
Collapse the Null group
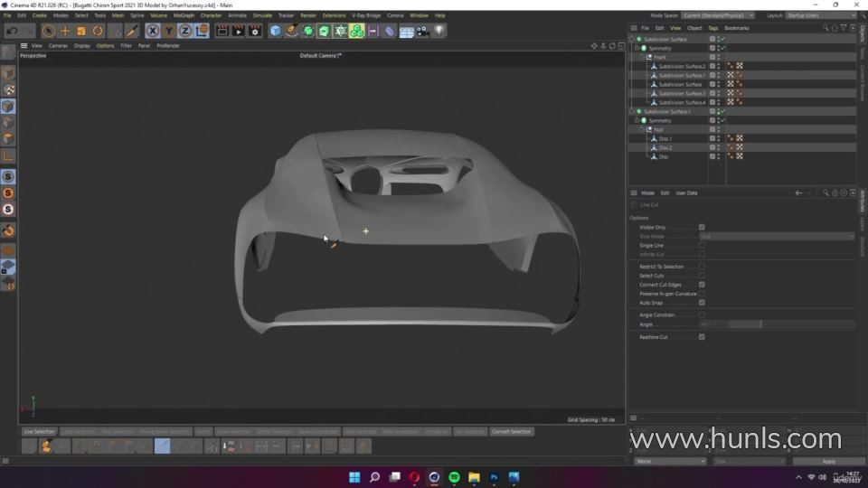pos(642,129)
